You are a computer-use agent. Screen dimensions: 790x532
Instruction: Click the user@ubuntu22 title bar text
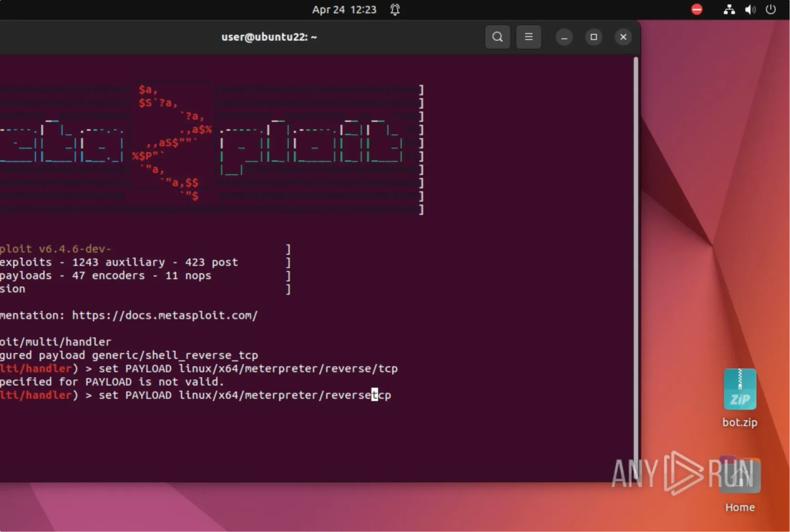[269, 37]
